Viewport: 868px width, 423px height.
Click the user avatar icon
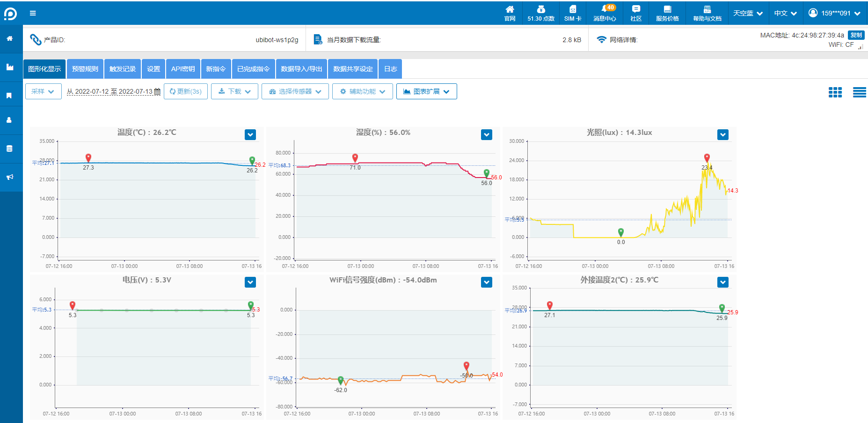(813, 13)
